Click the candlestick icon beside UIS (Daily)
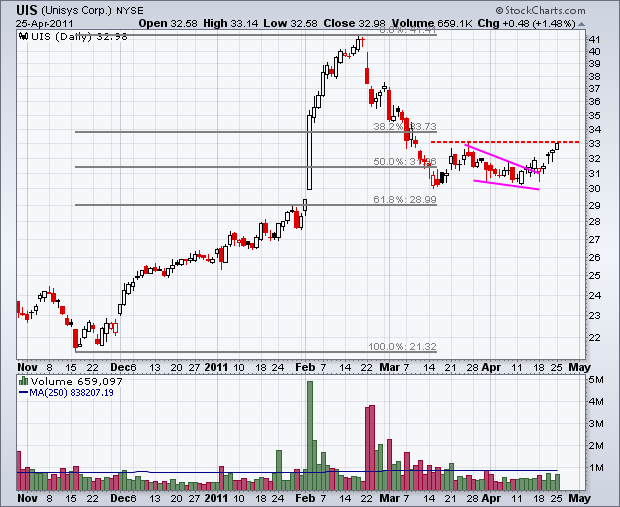This screenshot has height=507, width=620. point(24,37)
